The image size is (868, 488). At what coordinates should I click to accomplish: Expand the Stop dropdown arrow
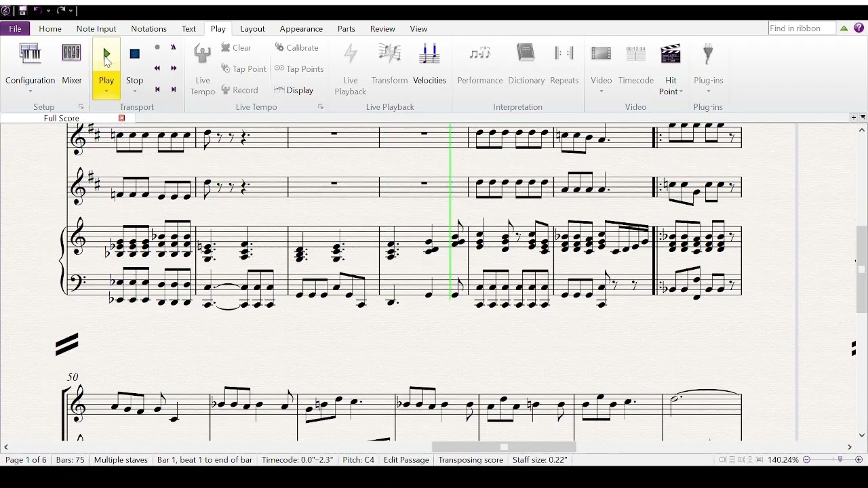[134, 91]
